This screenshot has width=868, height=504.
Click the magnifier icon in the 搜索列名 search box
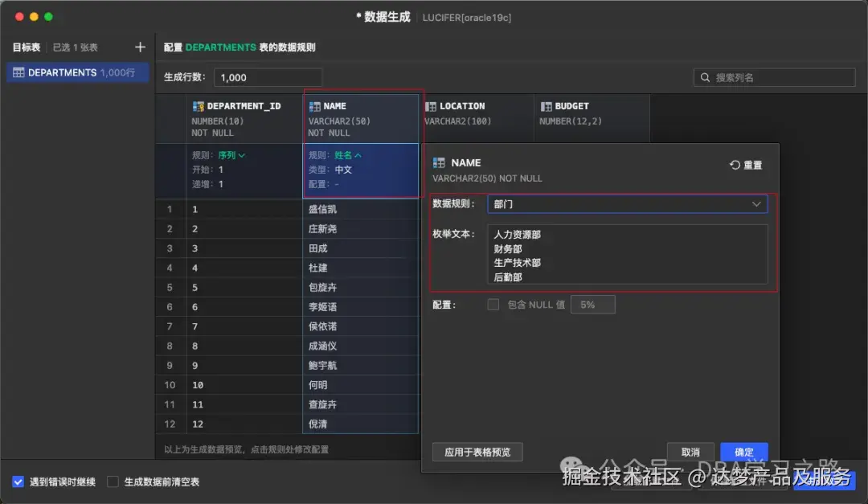coord(705,77)
